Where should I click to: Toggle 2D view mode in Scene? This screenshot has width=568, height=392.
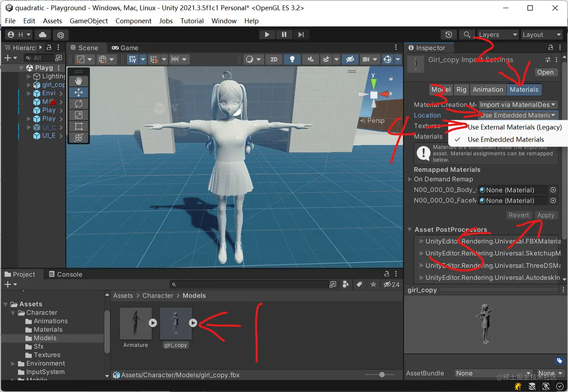pyautogui.click(x=274, y=59)
